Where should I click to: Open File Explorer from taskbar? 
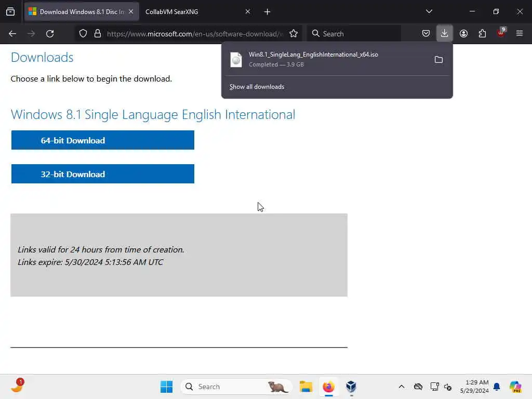tap(305, 387)
